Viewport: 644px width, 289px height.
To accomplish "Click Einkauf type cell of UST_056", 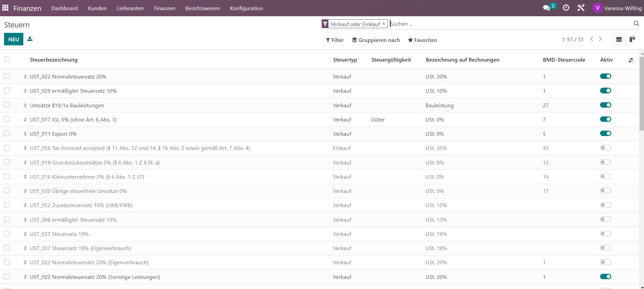I will [342, 148].
